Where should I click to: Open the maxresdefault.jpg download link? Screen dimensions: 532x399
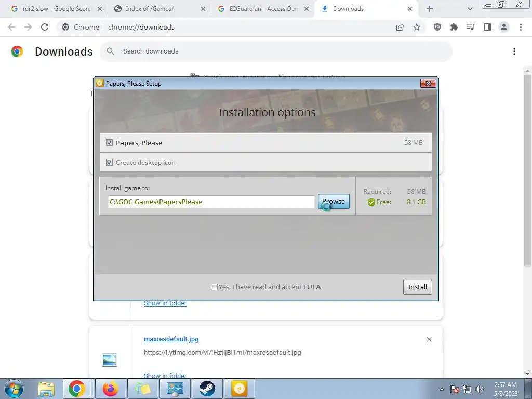click(171, 339)
